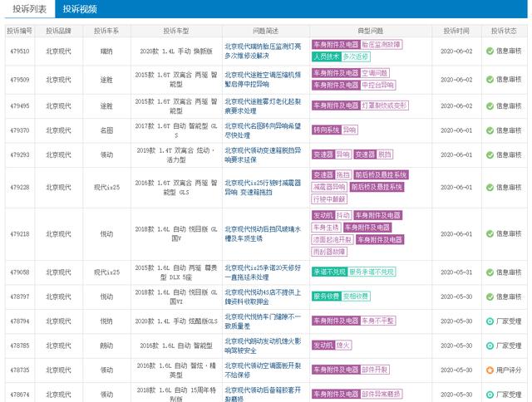The height and width of the screenshot is (402, 532).
Task: Open the 投诉视频 tab
Action: (x=80, y=9)
